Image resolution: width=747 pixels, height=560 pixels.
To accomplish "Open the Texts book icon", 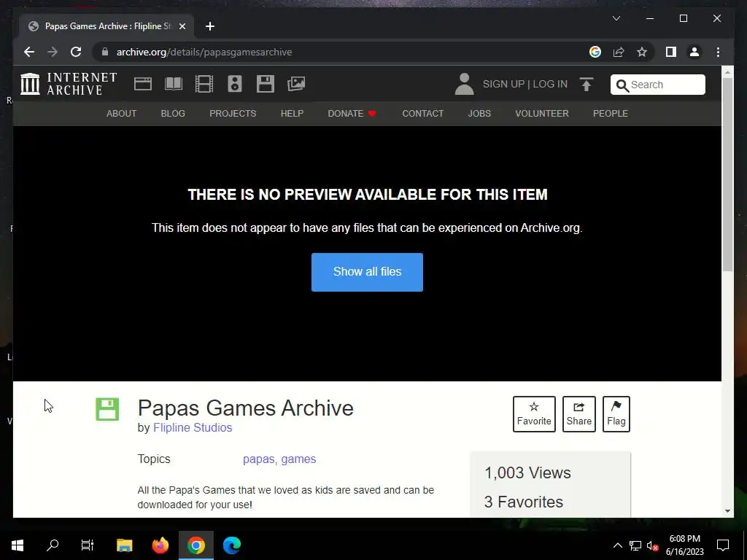I will point(174,84).
